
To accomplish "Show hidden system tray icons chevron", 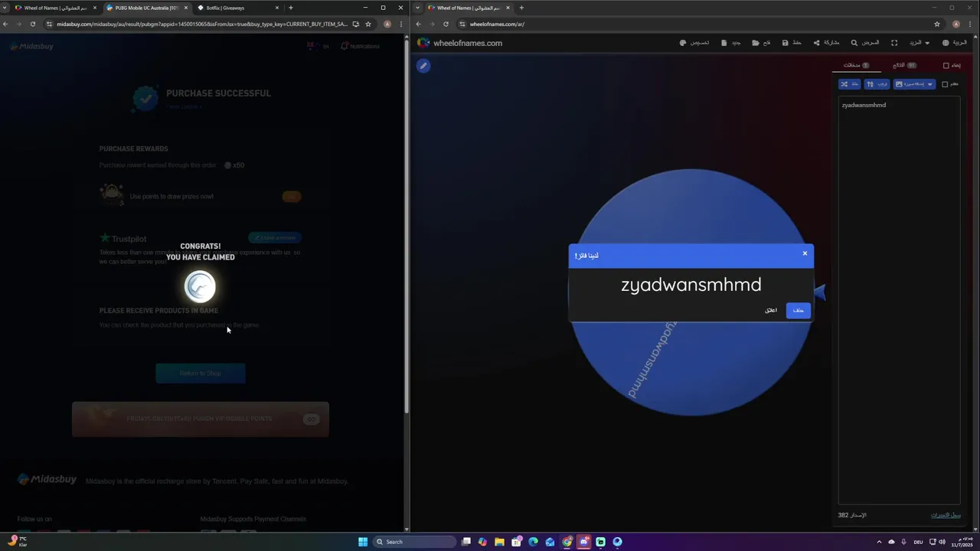I will click(x=879, y=542).
